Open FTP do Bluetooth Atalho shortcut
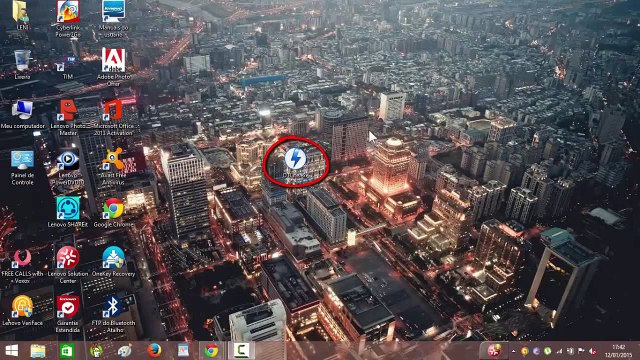 (x=113, y=314)
